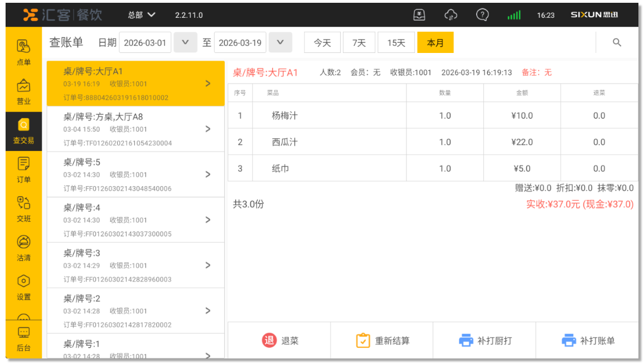Screen dimensions: 644x364
Task: Click the search magnifier icon
Action: [x=617, y=42]
